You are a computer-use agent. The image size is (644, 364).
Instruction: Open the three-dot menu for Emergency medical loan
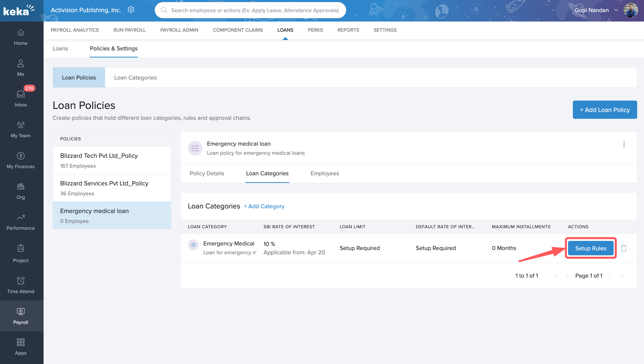point(624,144)
